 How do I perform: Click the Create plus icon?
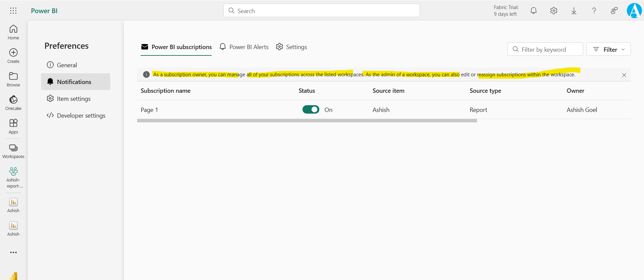[13, 55]
